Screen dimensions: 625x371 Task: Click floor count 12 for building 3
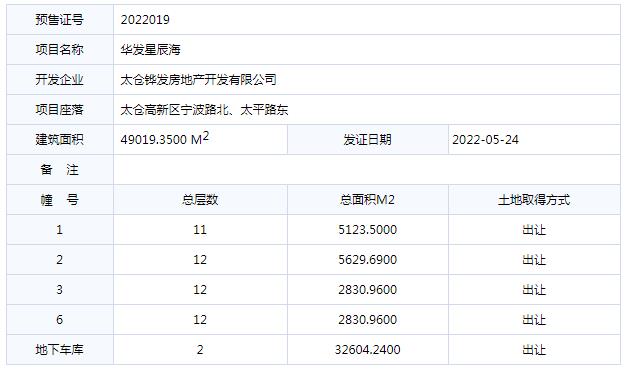(x=200, y=290)
